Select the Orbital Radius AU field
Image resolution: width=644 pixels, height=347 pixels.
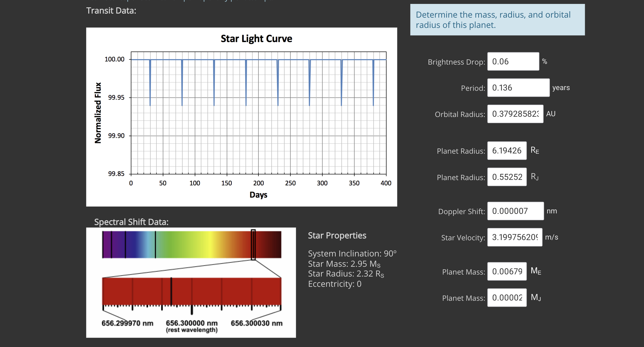pyautogui.click(x=515, y=114)
